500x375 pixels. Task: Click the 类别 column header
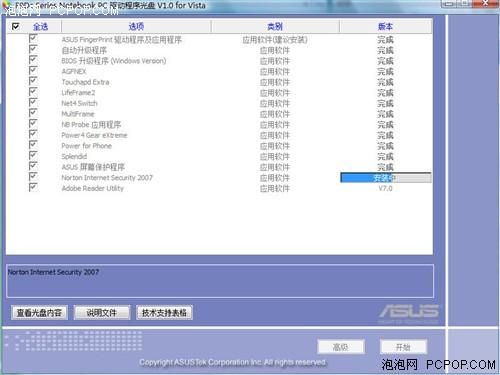(275, 26)
